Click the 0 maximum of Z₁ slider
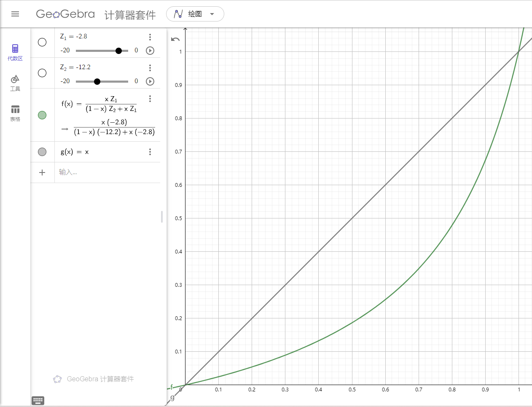Image resolution: width=532 pixels, height=407 pixels. (x=136, y=50)
